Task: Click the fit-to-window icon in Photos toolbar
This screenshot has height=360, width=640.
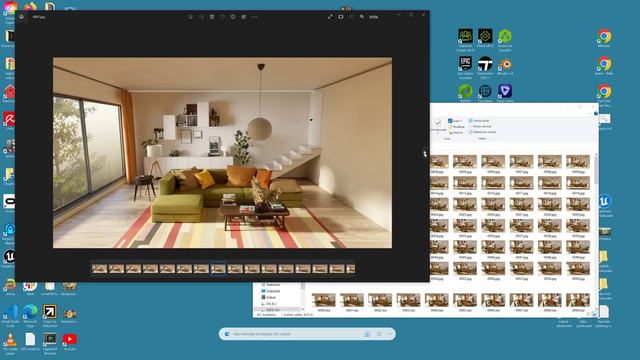Action: (x=341, y=17)
